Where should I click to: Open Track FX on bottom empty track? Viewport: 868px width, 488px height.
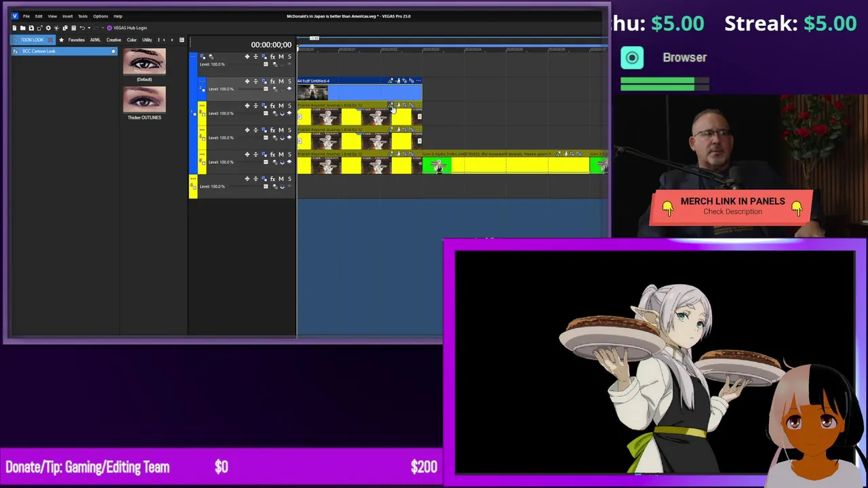click(x=273, y=179)
